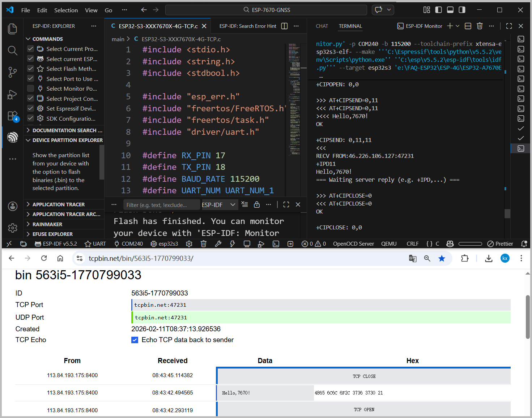Enable the Select Monitor Port checkbox
532x418 pixels.
pos(30,89)
